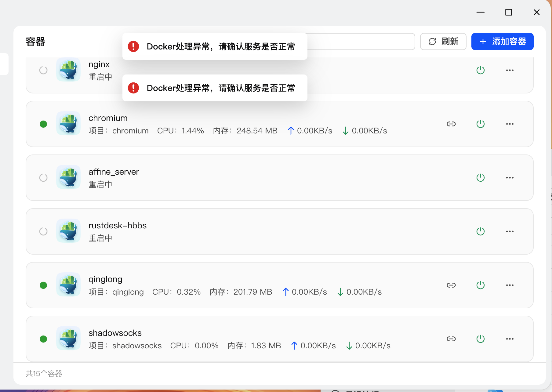The image size is (552, 392).
Task: Expand more options for nginx container
Action: [510, 70]
